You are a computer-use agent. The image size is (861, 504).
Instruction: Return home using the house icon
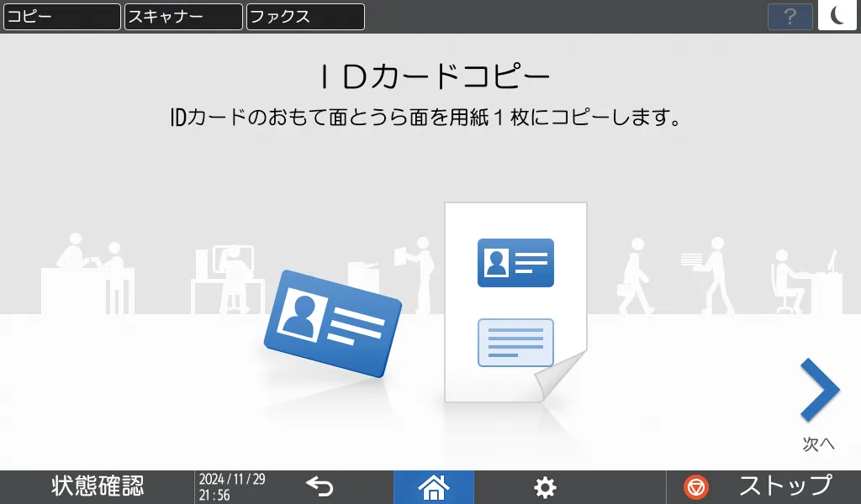pos(433,486)
